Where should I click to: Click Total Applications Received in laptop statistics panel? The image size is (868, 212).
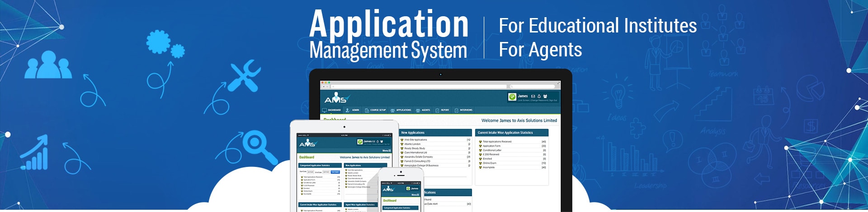coord(512,142)
